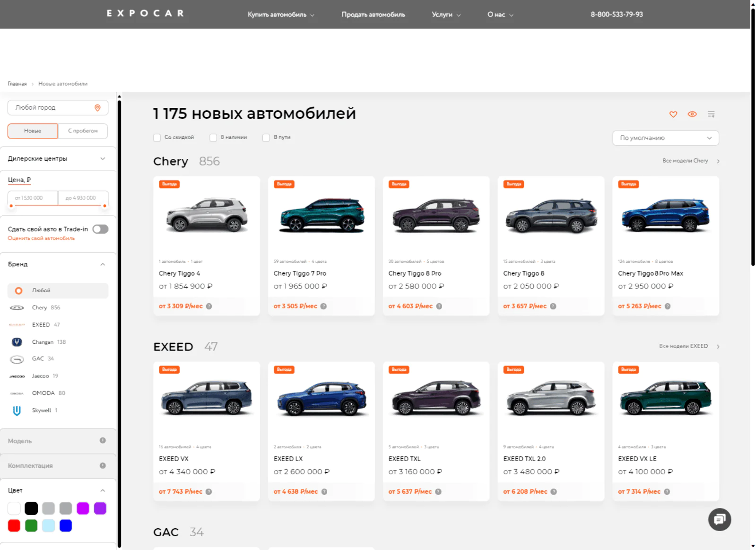The width and height of the screenshot is (756, 550).
Task: Pick the black color swatch
Action: (31, 509)
